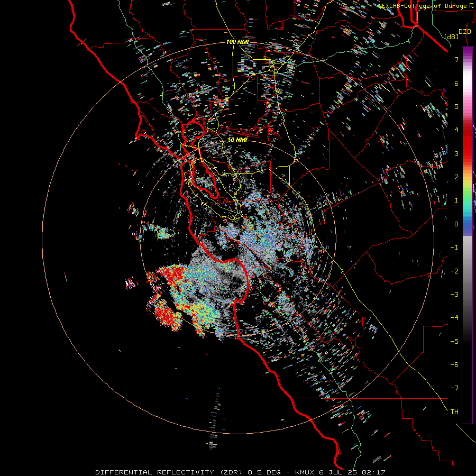Click the "6 JUL 25" date text
The width and height of the screenshot is (476, 476).
point(339,472)
